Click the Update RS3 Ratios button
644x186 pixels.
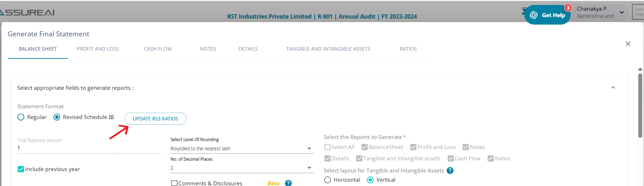coord(155,119)
